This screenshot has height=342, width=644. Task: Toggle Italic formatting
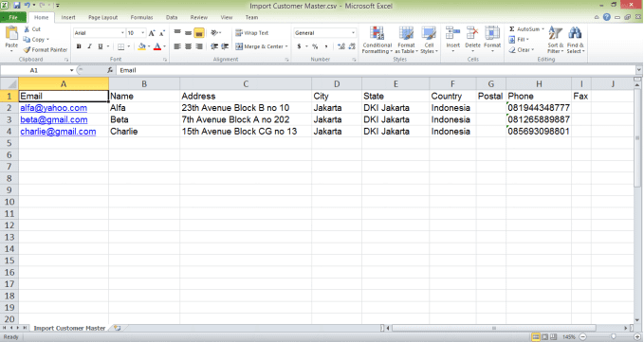pyautogui.click(x=89, y=46)
